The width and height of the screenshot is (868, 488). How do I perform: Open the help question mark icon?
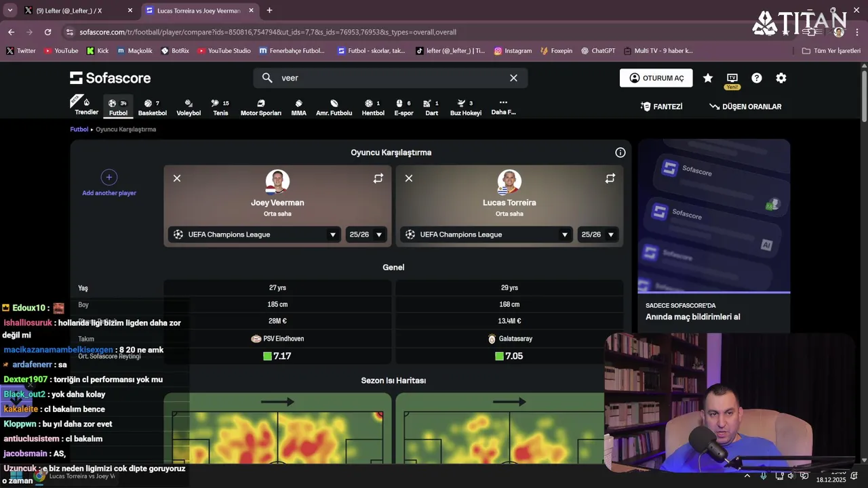pos(757,78)
